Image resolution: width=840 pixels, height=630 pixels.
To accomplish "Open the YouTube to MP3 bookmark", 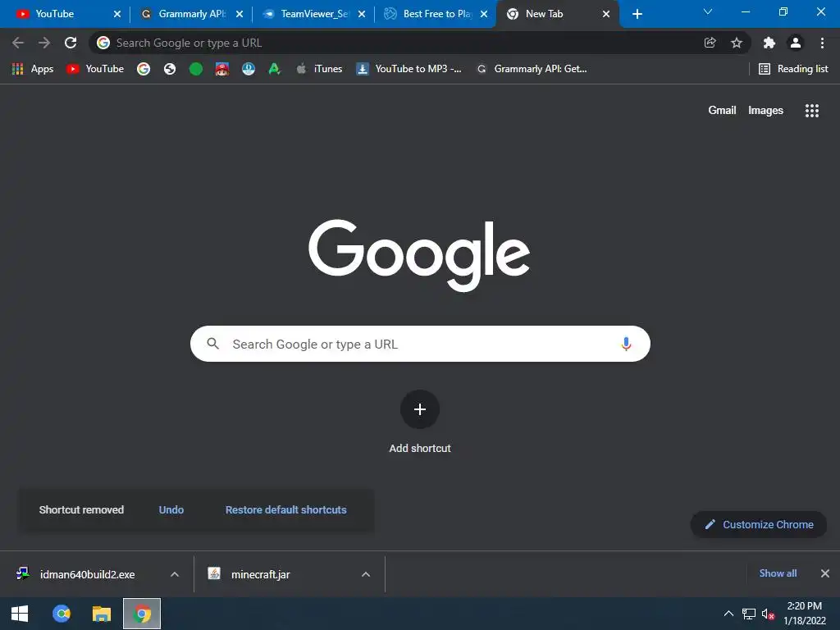I will pyautogui.click(x=409, y=69).
